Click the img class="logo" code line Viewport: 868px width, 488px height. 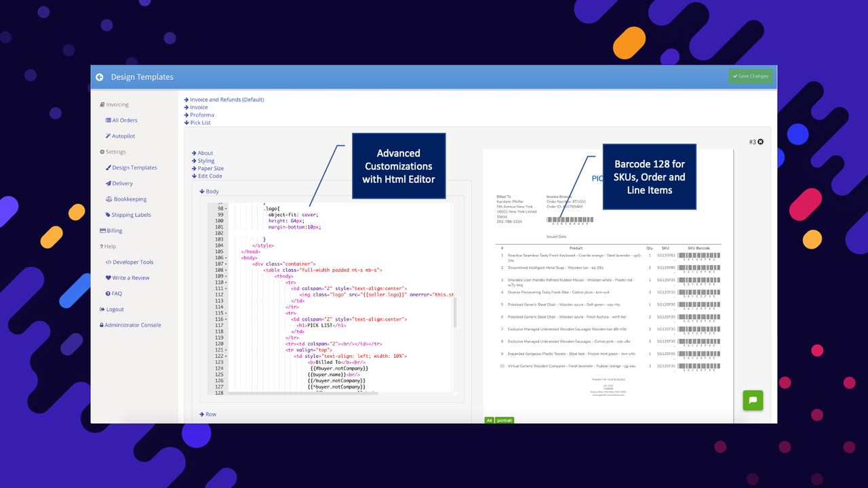point(377,295)
